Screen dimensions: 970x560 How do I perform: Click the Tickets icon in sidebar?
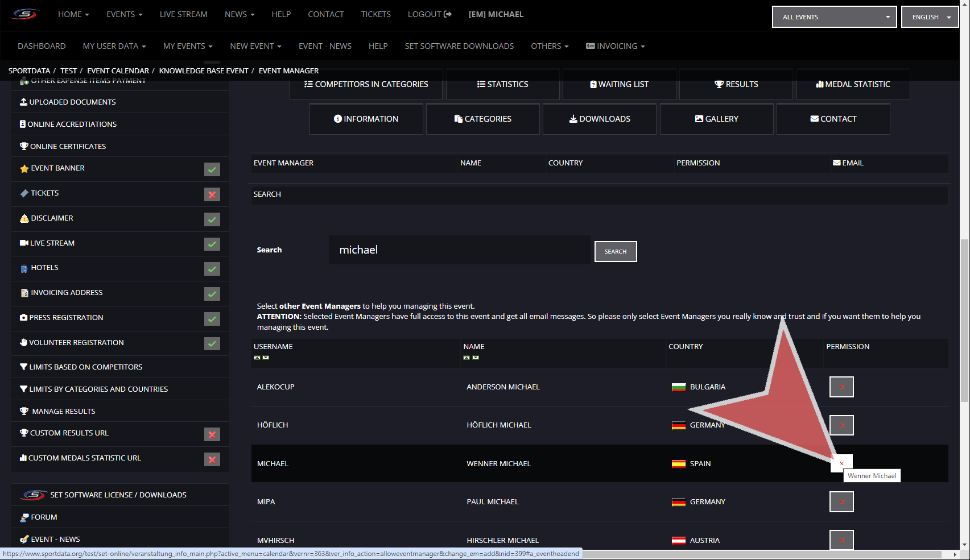(x=24, y=193)
